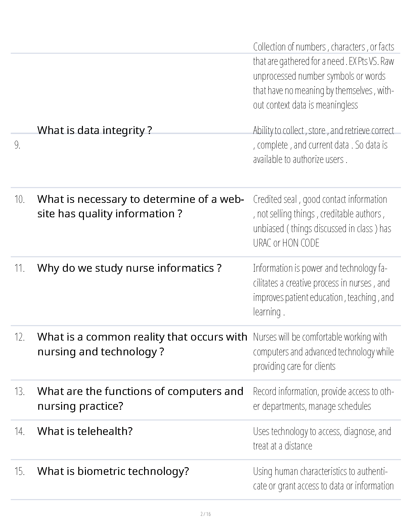Select the number 13 row label

click(19, 391)
